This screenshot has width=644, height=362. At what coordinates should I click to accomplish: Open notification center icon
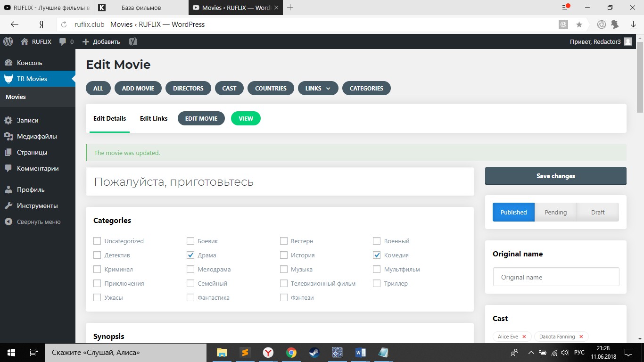coord(628,353)
